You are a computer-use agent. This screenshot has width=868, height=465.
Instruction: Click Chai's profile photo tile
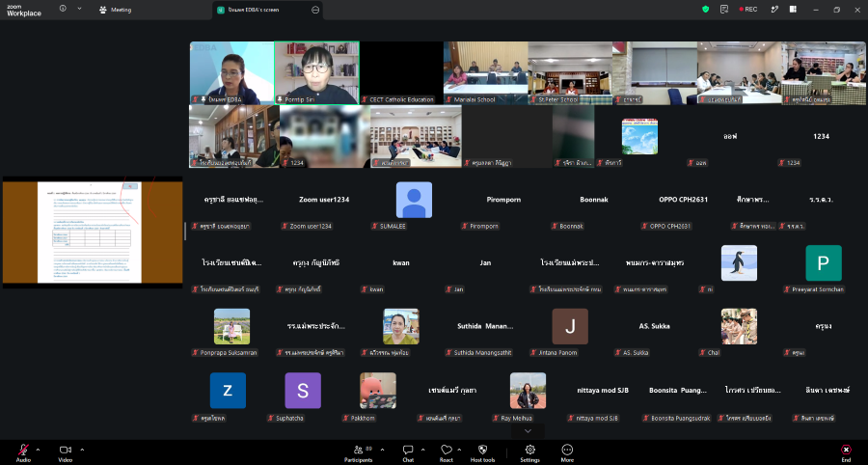click(739, 326)
